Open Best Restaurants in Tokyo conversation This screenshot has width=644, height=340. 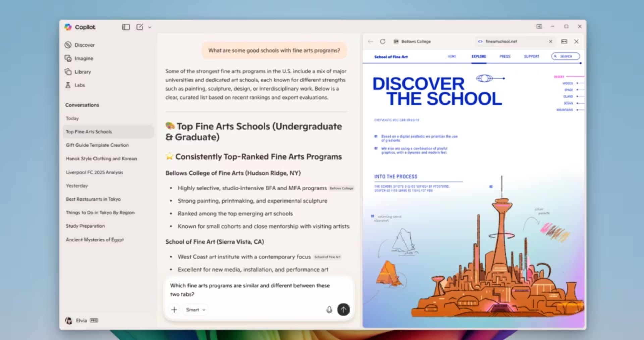(93, 199)
